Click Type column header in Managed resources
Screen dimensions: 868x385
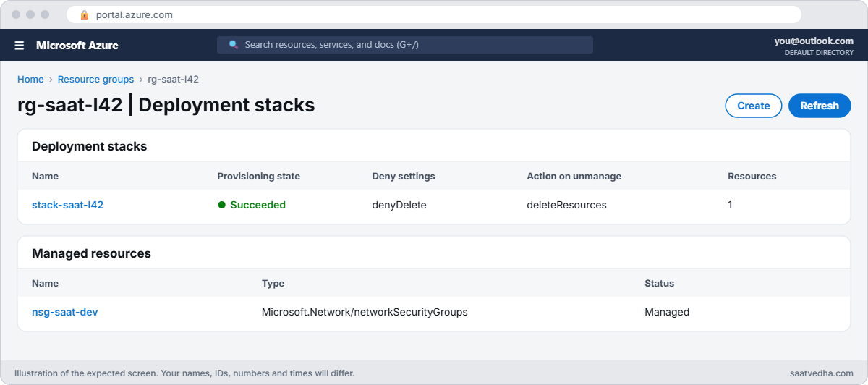tap(273, 283)
